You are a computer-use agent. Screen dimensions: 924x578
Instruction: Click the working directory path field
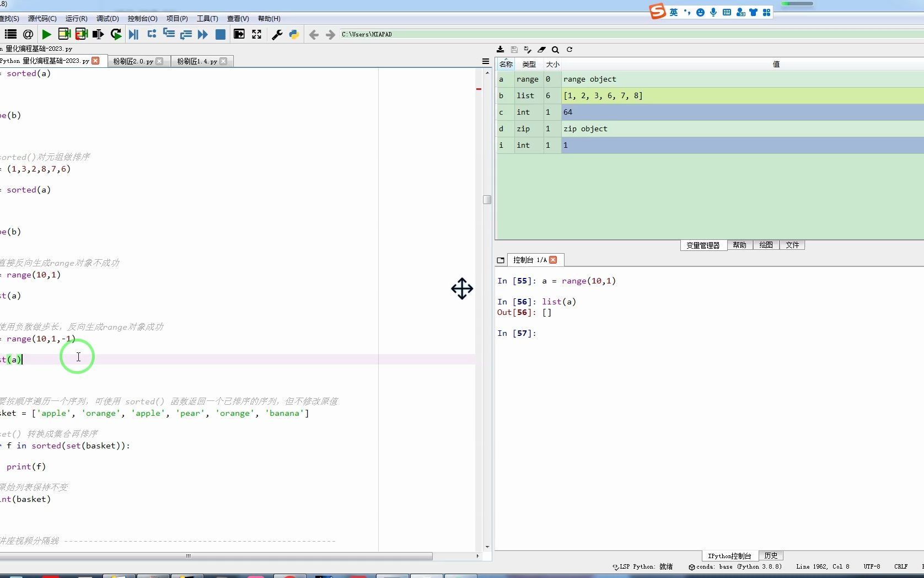tap(631, 34)
